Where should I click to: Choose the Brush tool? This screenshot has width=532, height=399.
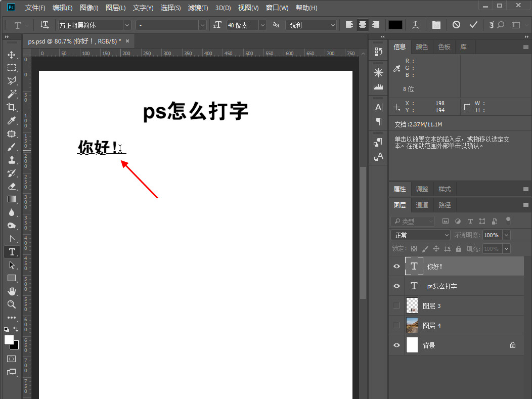click(x=12, y=147)
